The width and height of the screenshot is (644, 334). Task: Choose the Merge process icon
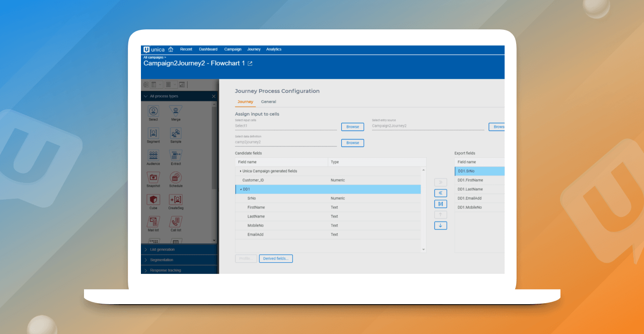(175, 111)
